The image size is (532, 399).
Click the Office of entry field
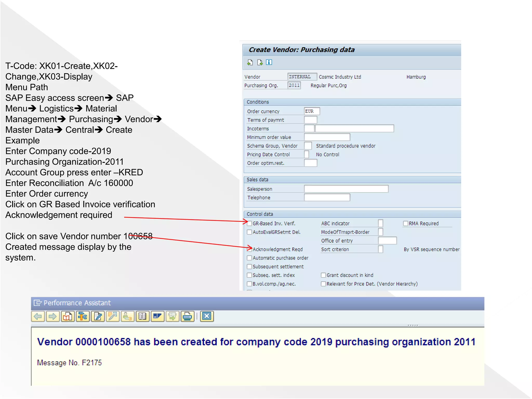tap(387, 241)
